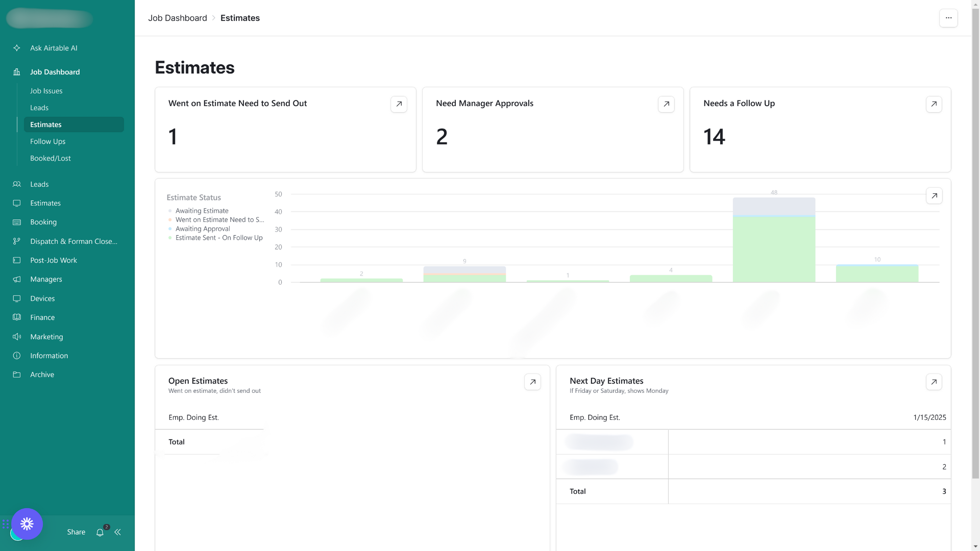Collapse the sidebar with the double-chevron
The image size is (980, 551).
coord(117,532)
